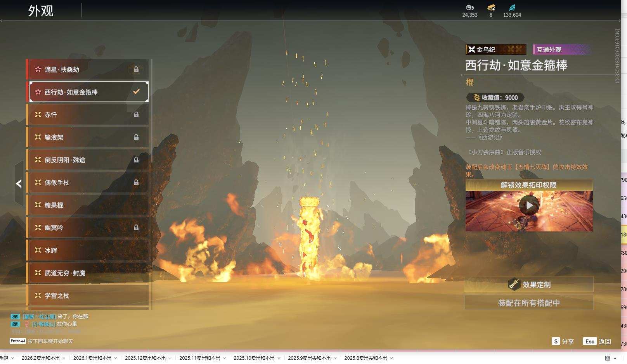The height and width of the screenshot is (364, 627).
Task: Open dropdown arrow of 手游 sheet tab
Action: point(12,358)
